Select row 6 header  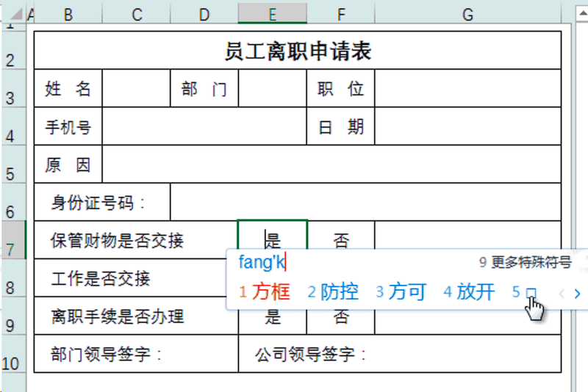[x=13, y=202]
